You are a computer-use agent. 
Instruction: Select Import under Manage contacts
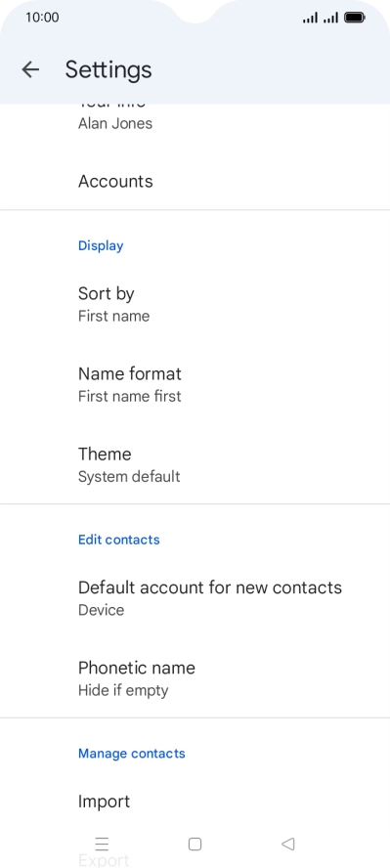click(x=195, y=801)
